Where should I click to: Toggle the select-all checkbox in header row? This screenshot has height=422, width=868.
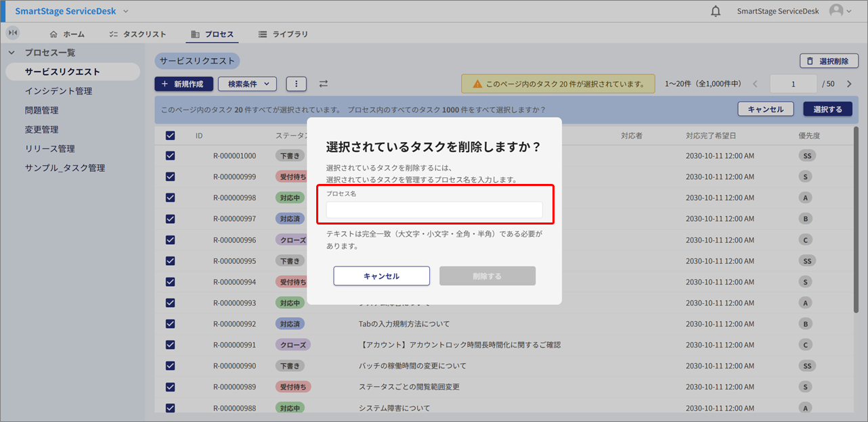tap(171, 136)
